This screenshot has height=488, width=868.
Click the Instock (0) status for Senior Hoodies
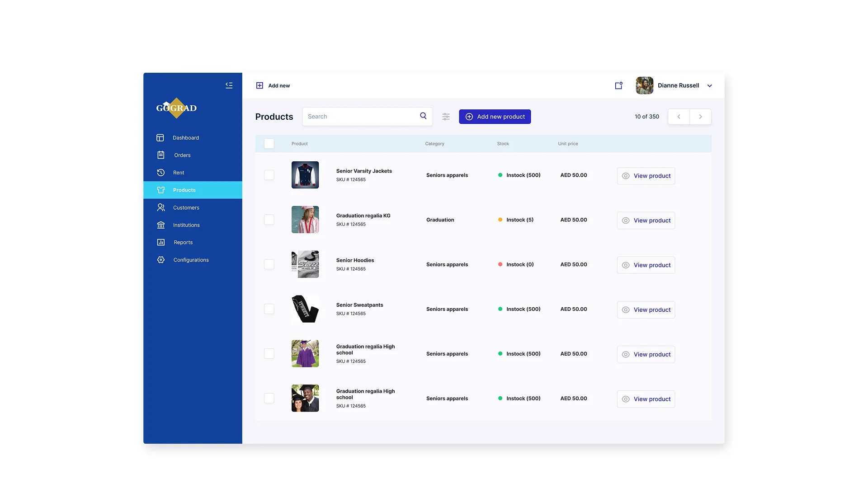[x=516, y=264]
